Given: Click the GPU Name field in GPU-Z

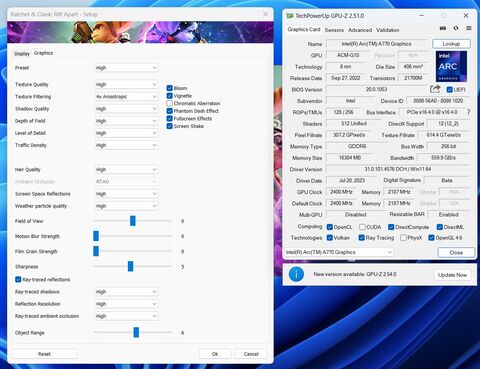Looking at the screenshot, I should 376,44.
